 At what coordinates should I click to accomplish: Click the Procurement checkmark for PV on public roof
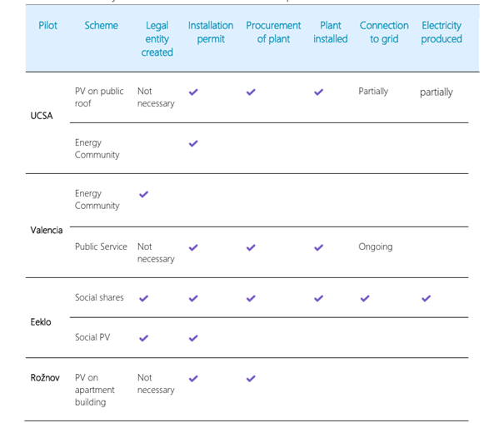pyautogui.click(x=251, y=92)
